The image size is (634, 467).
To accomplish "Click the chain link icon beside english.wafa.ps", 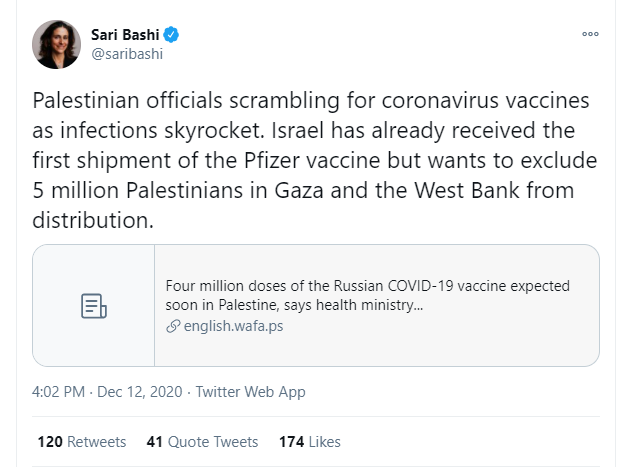I will click(173, 327).
